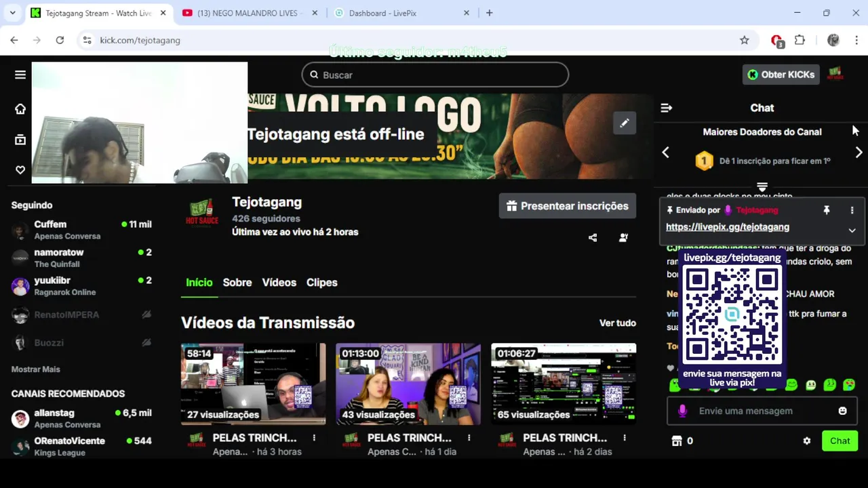Click the browser address bar URL
This screenshot has width=868, height=488.
point(140,40)
